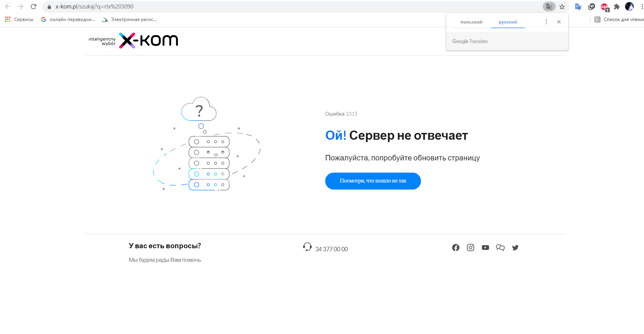Screen dimensions: 644x334
Task: Open x-kom's Instagram icon
Action: (471, 248)
